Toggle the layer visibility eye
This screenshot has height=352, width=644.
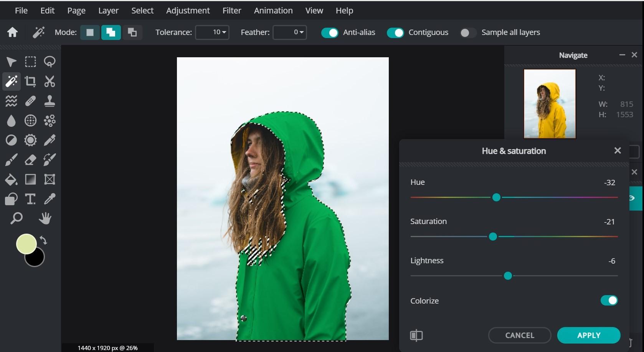(x=632, y=198)
